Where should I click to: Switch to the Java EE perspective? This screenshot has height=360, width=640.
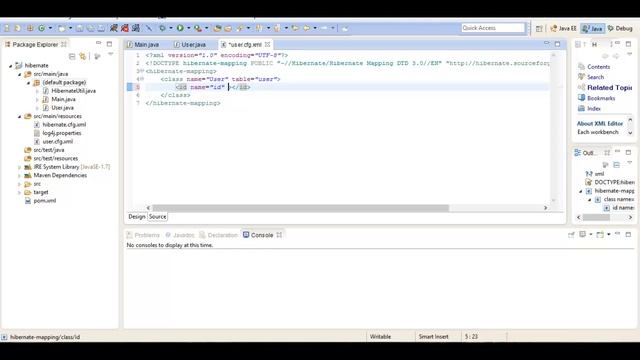click(x=563, y=28)
